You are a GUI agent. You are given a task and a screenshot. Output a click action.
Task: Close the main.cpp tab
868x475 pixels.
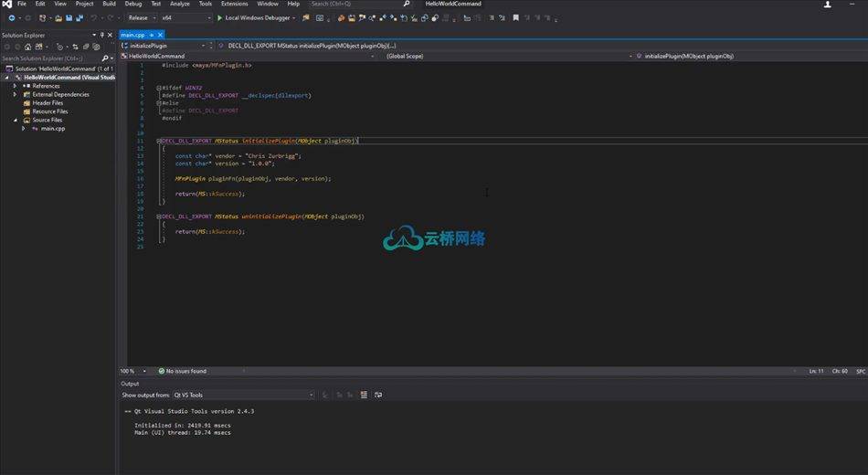tap(160, 35)
